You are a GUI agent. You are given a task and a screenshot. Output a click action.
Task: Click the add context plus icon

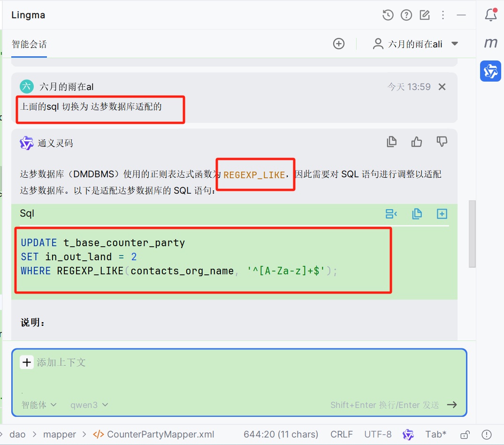click(27, 362)
